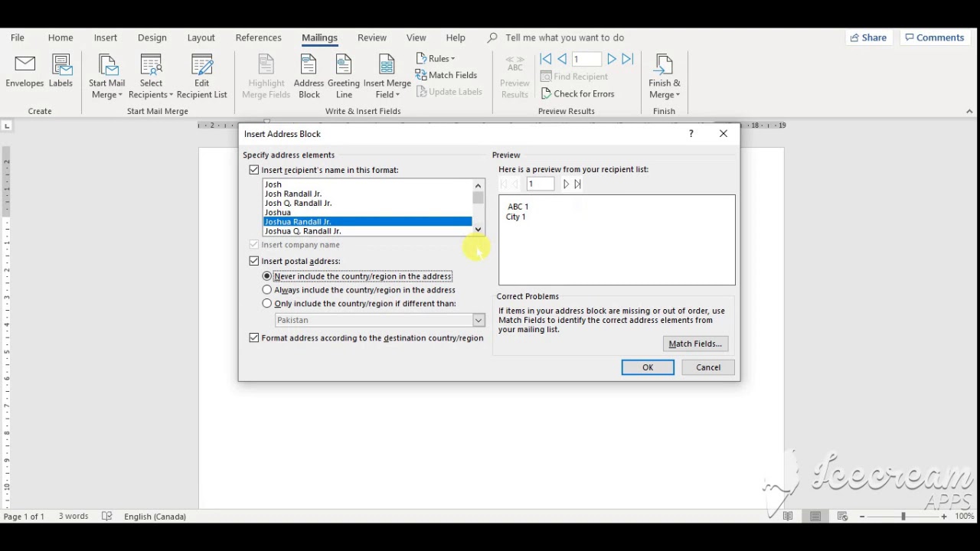980x551 pixels.
Task: Click name list scroll up arrow
Action: tap(478, 185)
